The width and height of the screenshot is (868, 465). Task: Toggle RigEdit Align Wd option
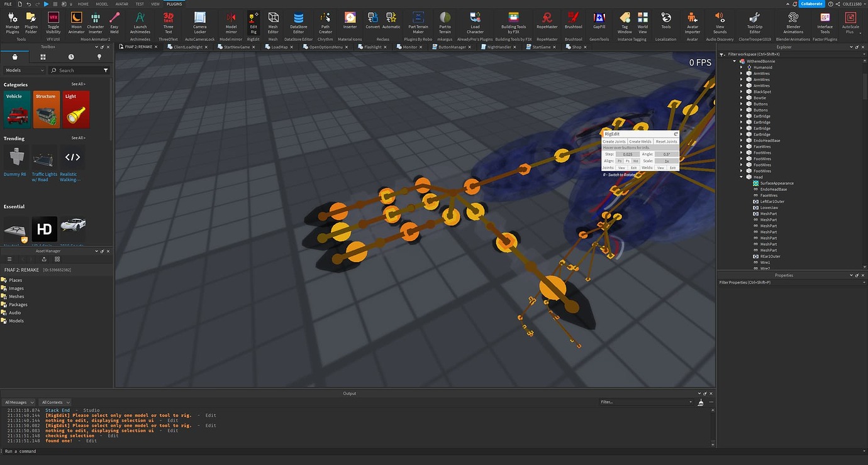[635, 161]
